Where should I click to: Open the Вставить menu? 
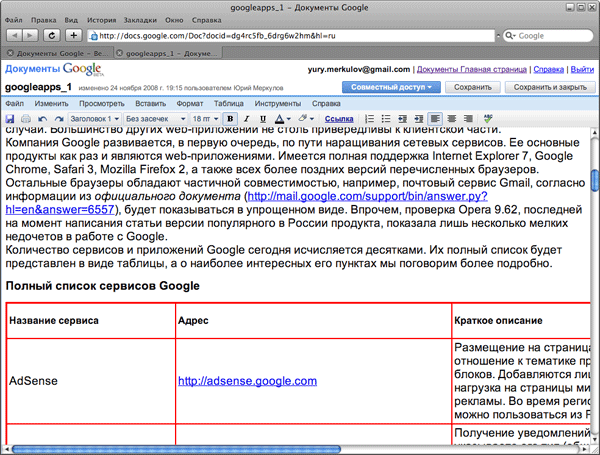150,104
